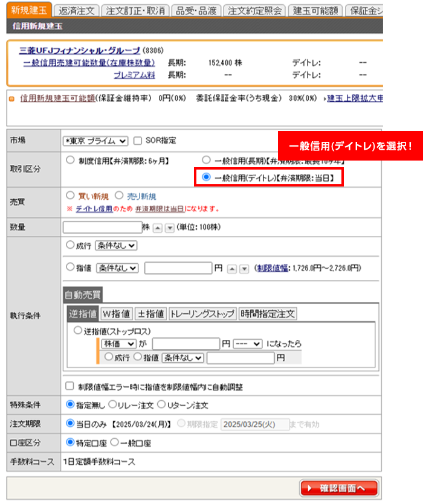Screen dimensions: 423x504
Task: Click the limit price down arrow
Action: pyautogui.click(x=244, y=269)
